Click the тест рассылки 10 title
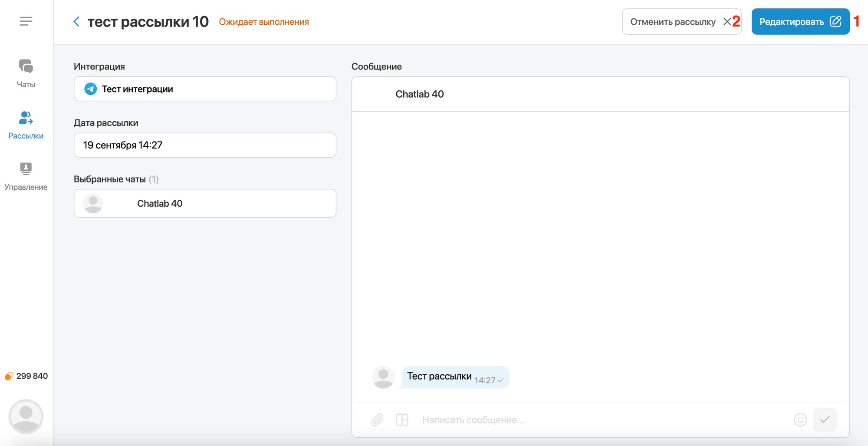Screen dimensions: 868x446 [x=148, y=22]
